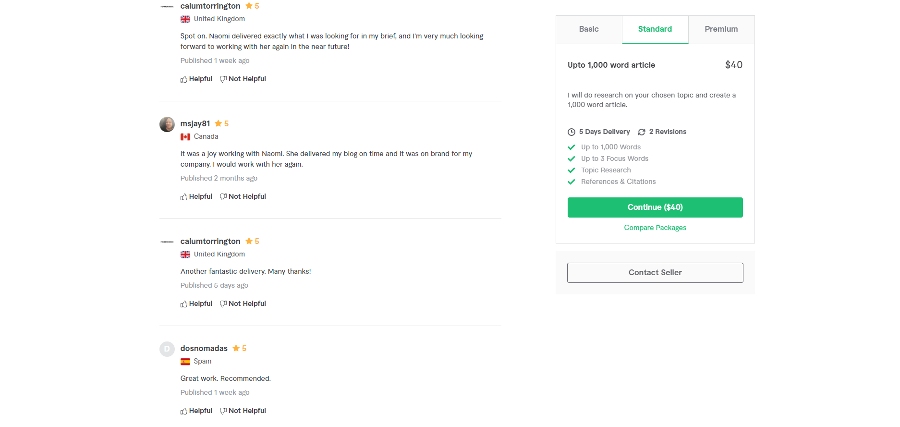Image resolution: width=900 pixels, height=427 pixels.
Task: Mark dosnomadas's review as Not Helpful
Action: tap(243, 411)
